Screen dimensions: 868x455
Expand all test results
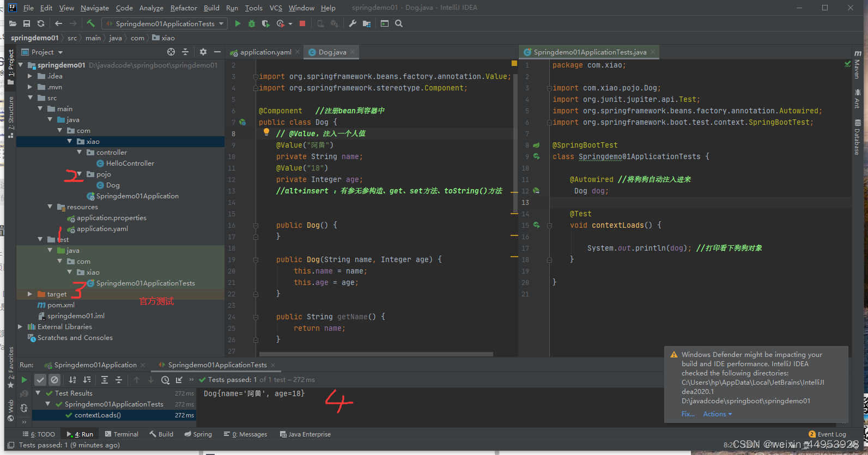click(105, 380)
